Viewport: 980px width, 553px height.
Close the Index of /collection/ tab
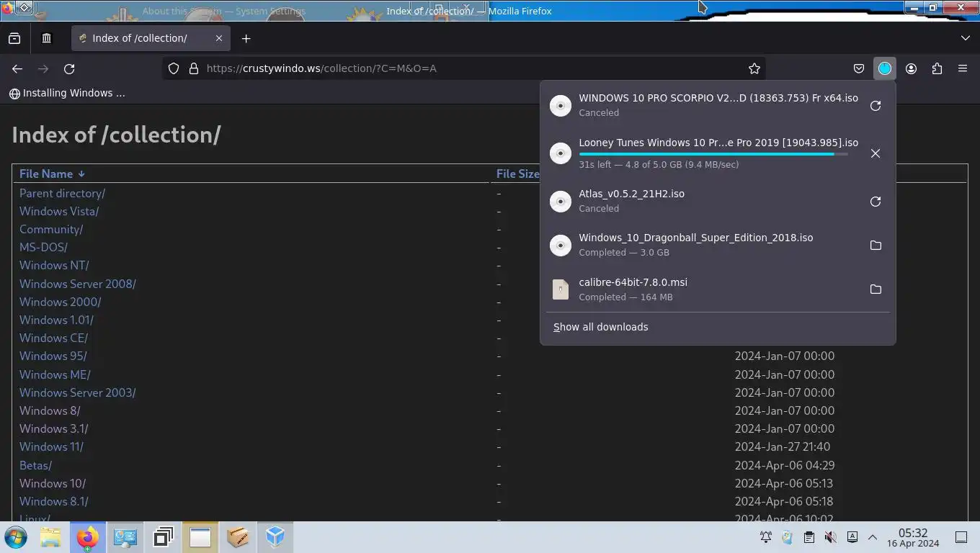point(219,38)
